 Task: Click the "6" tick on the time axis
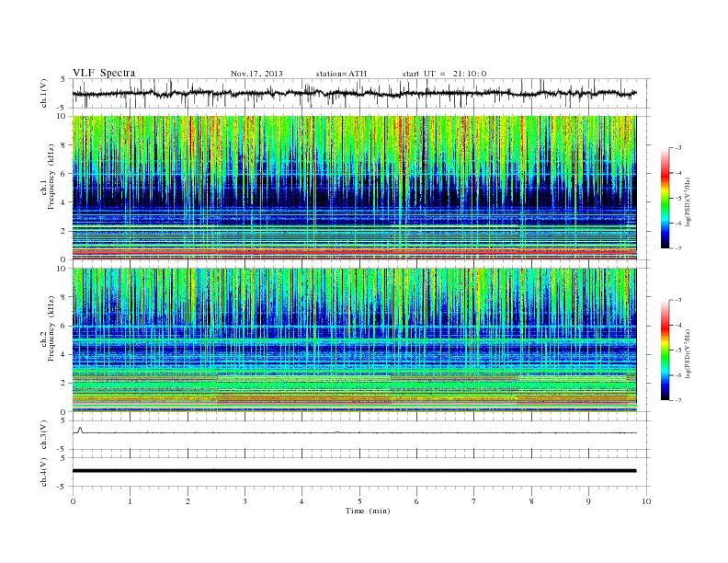tap(416, 501)
